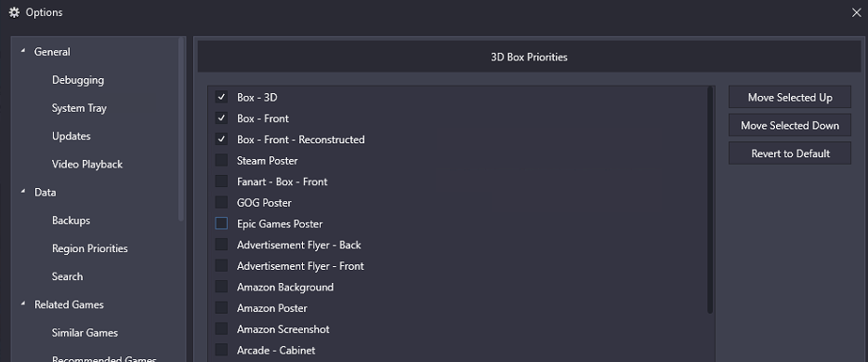Image resolution: width=868 pixels, height=362 pixels.
Task: Select System Tray in sidebar
Action: pyautogui.click(x=79, y=108)
